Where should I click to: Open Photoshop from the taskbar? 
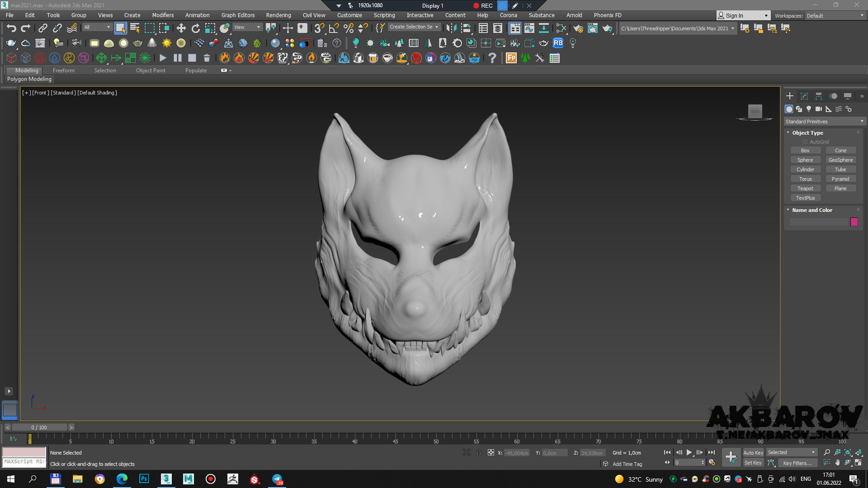click(x=144, y=479)
